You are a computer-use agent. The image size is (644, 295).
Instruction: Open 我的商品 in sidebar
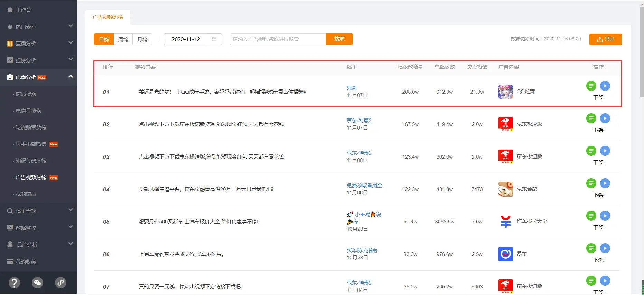coord(26,194)
